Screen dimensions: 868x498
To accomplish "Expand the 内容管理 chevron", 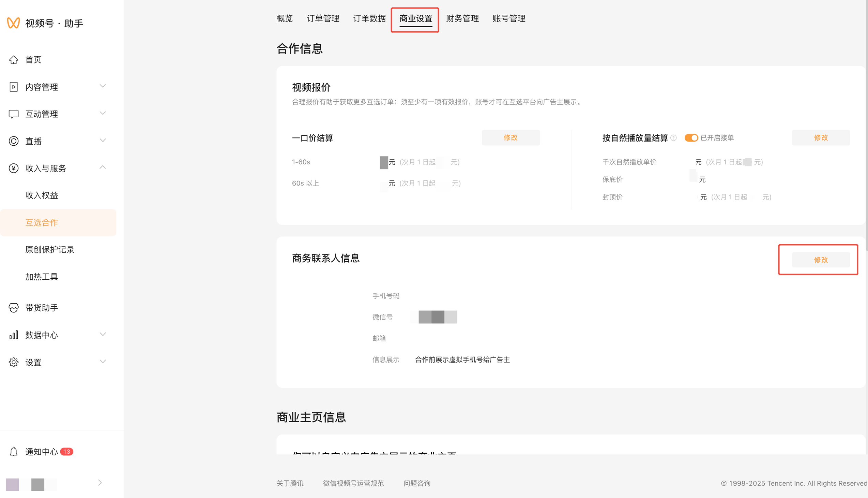I will point(103,86).
